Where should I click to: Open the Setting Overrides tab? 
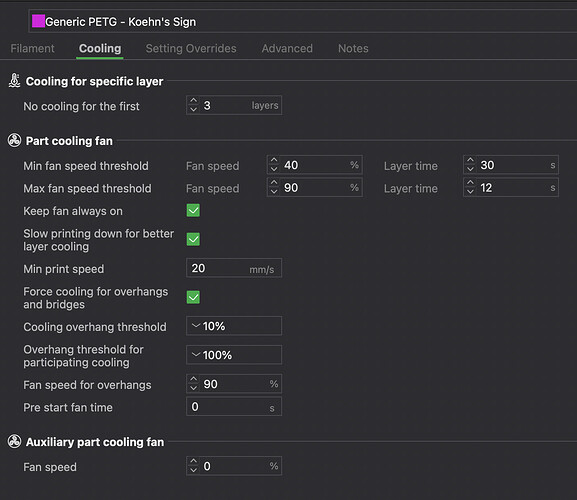tap(191, 49)
